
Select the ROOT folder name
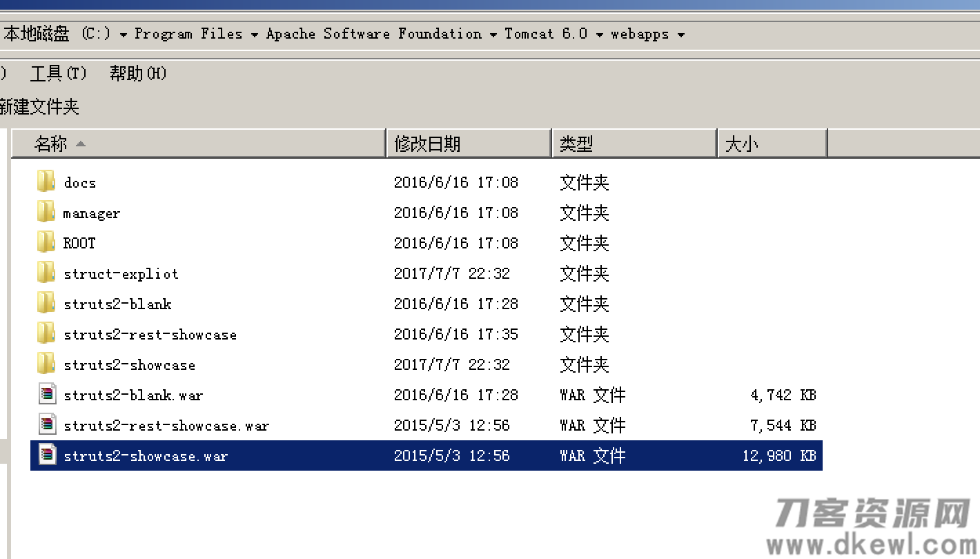[x=79, y=244]
